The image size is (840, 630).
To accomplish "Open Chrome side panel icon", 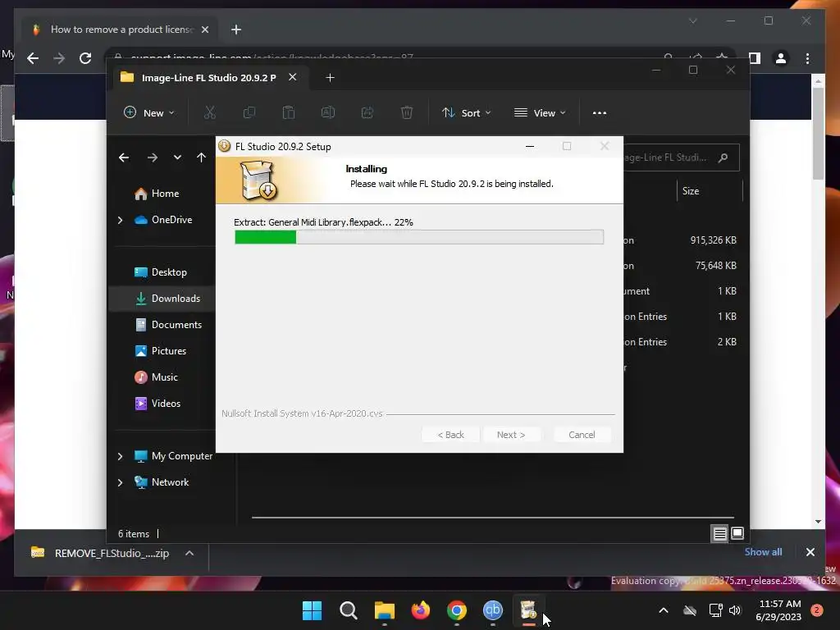I will (x=755, y=58).
